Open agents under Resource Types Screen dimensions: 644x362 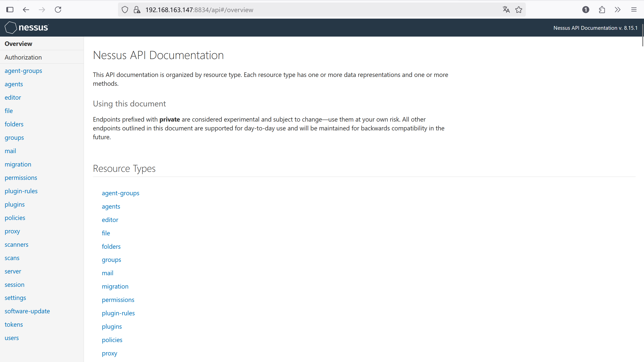(x=111, y=207)
